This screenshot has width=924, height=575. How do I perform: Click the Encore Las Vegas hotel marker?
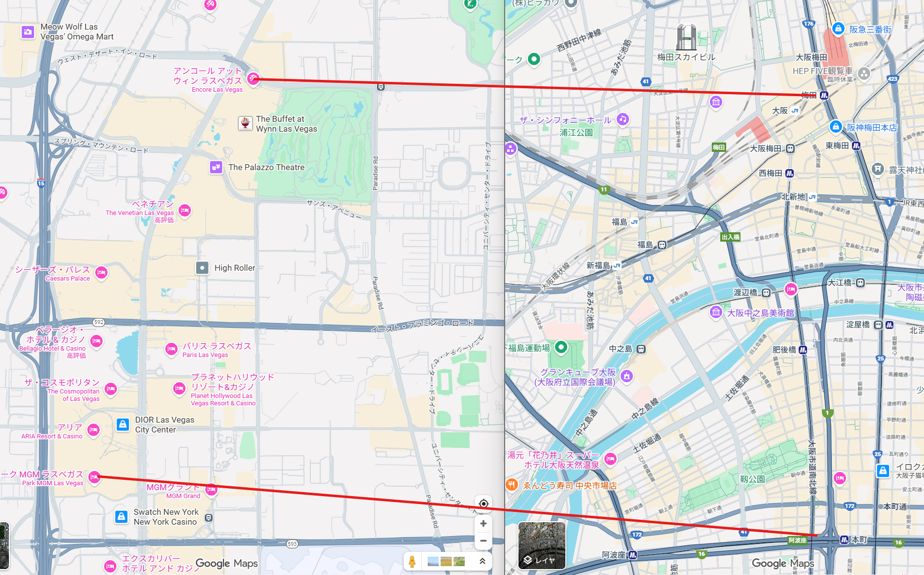[x=254, y=78]
